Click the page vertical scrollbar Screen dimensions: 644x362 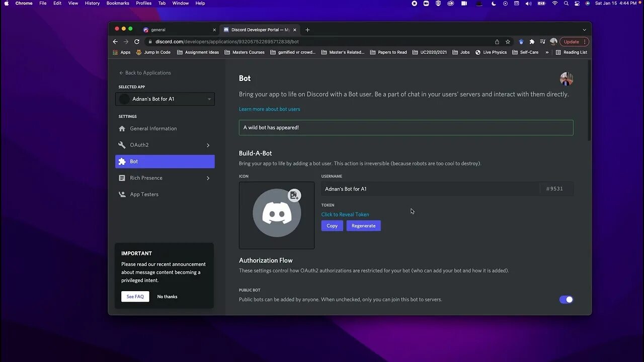pos(589,101)
